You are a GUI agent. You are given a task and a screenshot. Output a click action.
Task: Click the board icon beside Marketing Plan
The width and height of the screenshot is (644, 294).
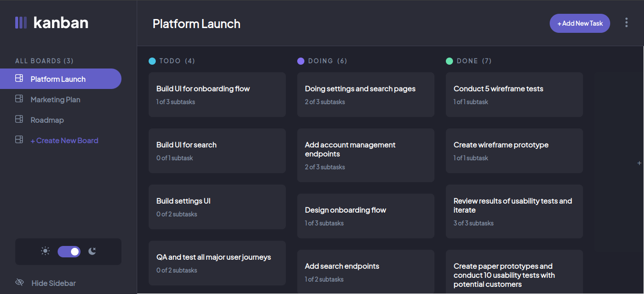tap(19, 99)
